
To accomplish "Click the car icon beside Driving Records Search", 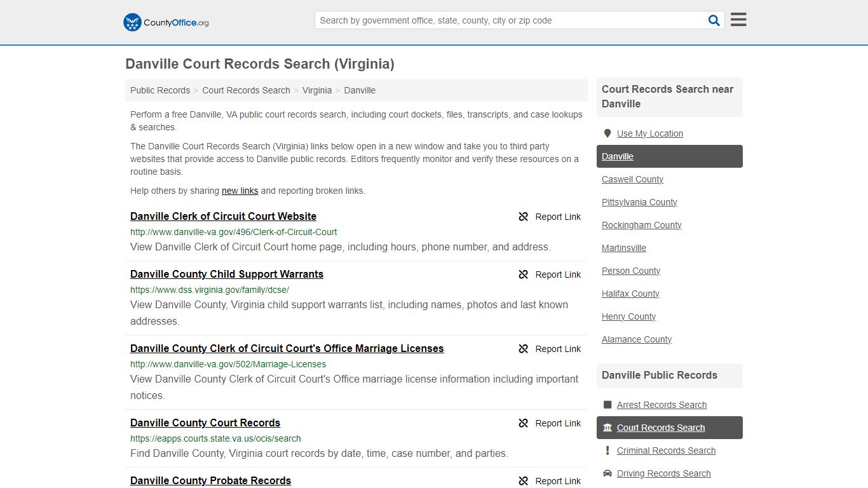I will 607,473.
